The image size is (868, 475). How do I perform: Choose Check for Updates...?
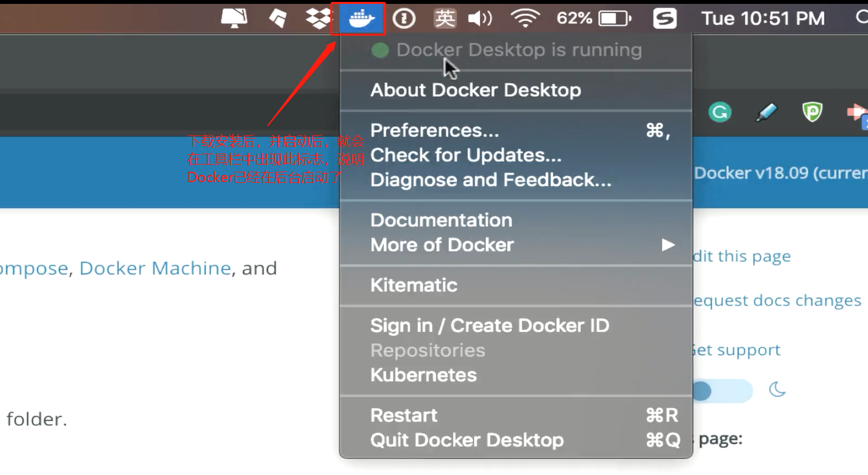click(x=516, y=156)
